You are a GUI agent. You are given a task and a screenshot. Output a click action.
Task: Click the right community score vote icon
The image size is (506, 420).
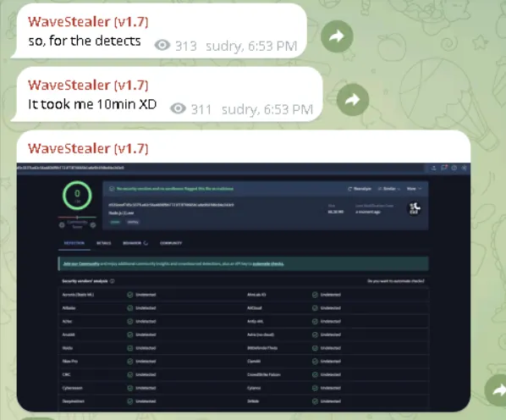point(93,225)
